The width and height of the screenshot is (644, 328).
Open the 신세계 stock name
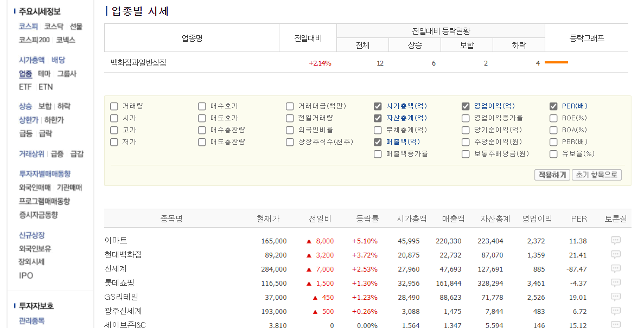pyautogui.click(x=116, y=269)
